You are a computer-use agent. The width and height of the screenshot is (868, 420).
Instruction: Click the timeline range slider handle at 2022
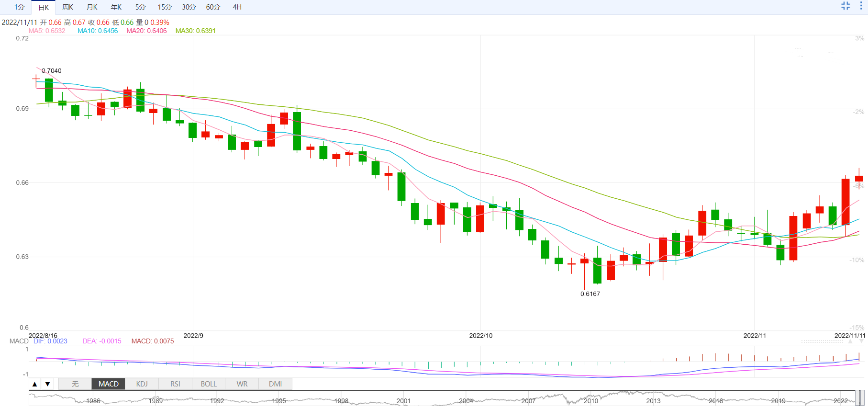click(860, 398)
